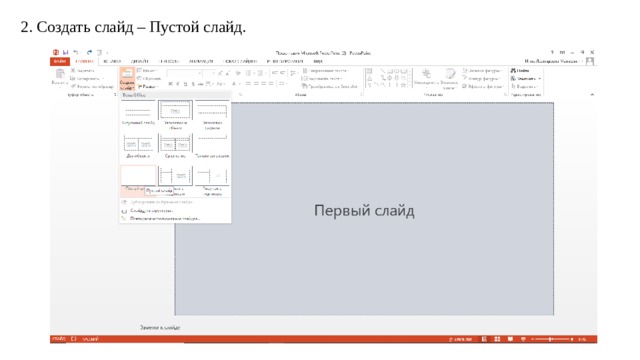This screenshot has width=640, height=360.
Task: Toggle Bold (Ж) formatting
Action: 171,84
